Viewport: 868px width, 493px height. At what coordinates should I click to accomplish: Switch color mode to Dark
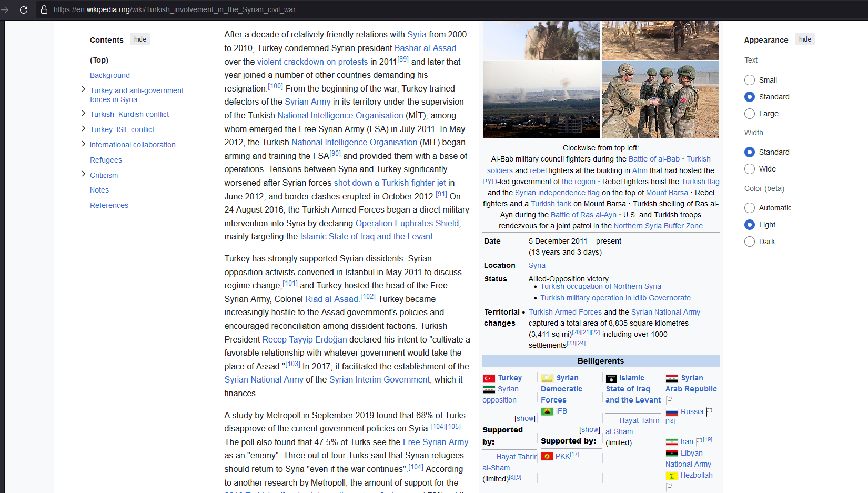[750, 242]
